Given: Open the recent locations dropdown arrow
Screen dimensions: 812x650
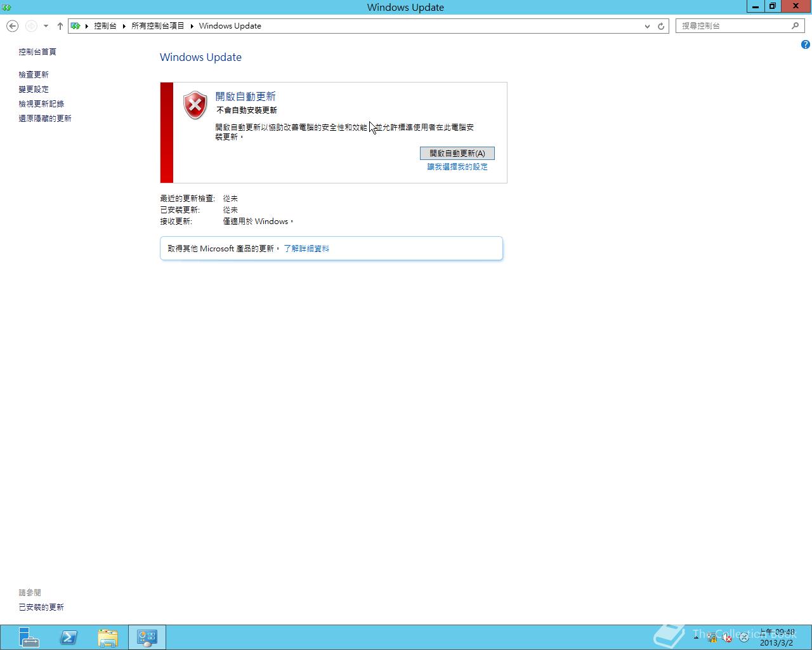Looking at the screenshot, I should [x=46, y=26].
